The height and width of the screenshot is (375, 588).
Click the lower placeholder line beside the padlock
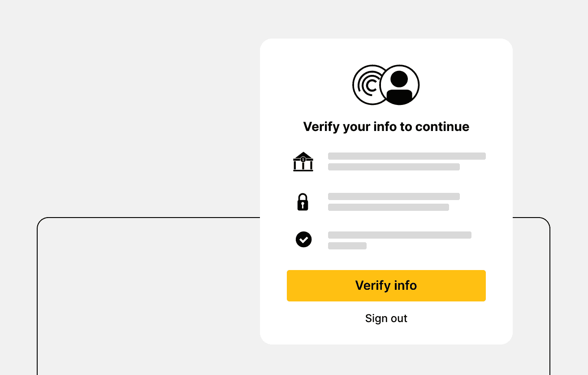[389, 207]
